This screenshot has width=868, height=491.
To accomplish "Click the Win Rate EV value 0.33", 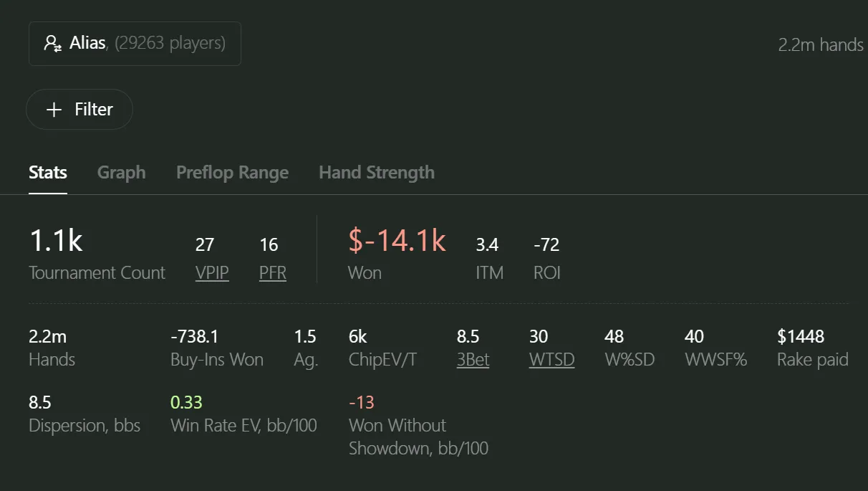I will pos(186,403).
